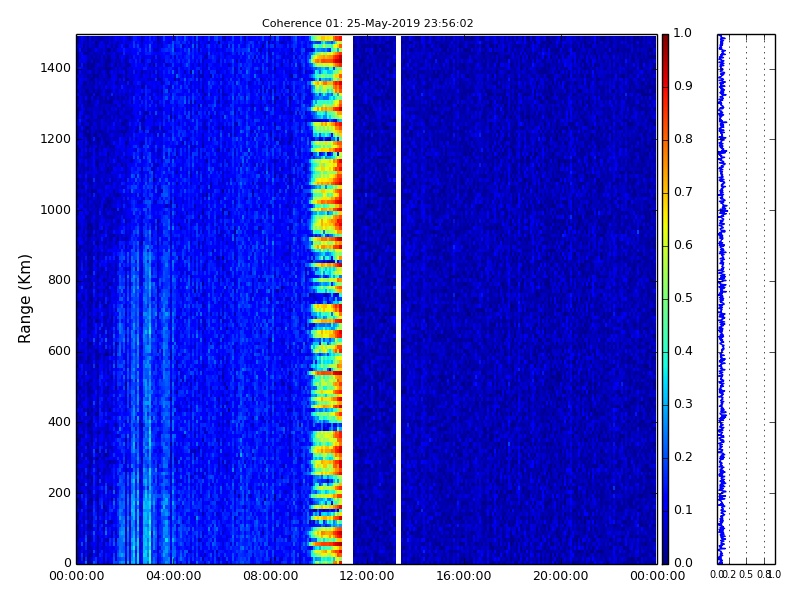Click the blue coherence profile line in the side plot
Viewport: 800px width, 600px height.
click(x=721, y=299)
